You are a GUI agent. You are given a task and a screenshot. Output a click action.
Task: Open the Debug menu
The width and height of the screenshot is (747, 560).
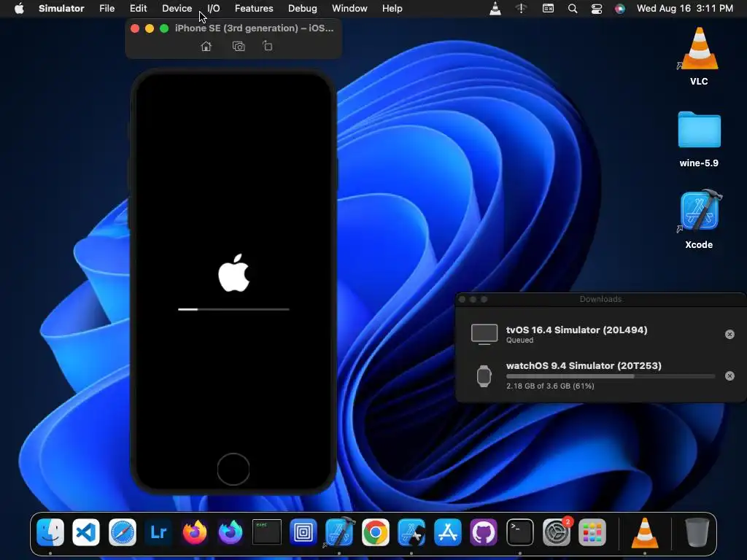click(x=303, y=9)
